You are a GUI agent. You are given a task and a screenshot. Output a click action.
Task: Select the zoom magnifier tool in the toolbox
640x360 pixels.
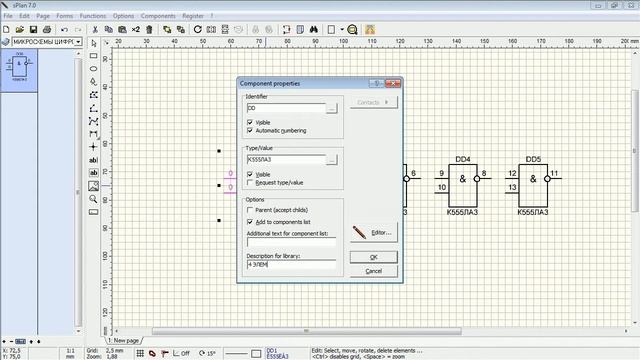pyautogui.click(x=93, y=199)
